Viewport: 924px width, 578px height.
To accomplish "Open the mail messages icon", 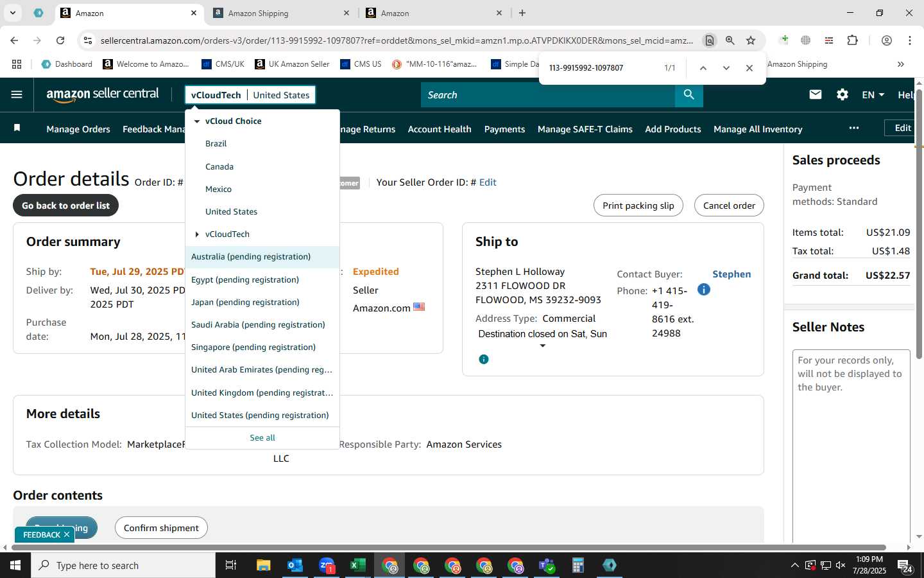I will coord(816,94).
